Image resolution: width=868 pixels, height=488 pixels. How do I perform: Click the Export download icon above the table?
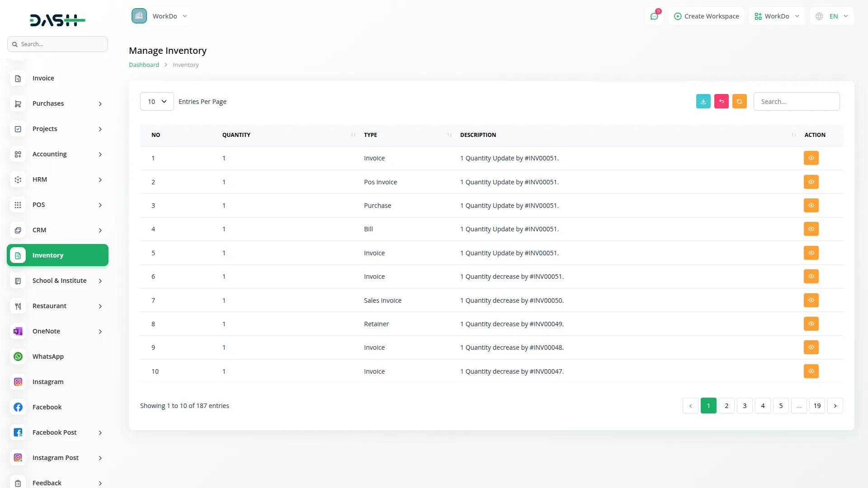[x=703, y=101]
